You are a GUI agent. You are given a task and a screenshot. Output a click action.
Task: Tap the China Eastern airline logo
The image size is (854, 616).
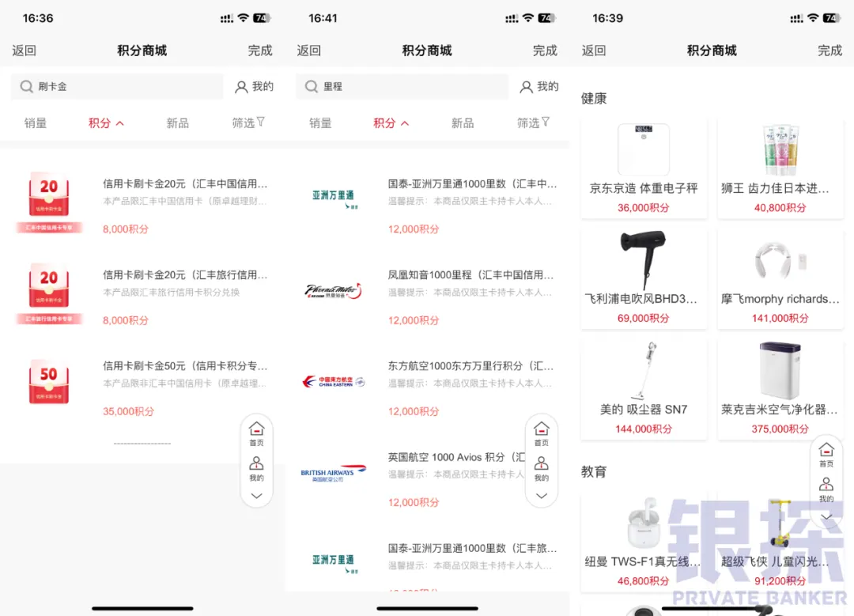334,382
